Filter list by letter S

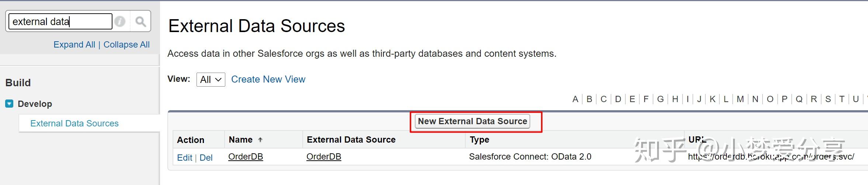[x=828, y=99]
